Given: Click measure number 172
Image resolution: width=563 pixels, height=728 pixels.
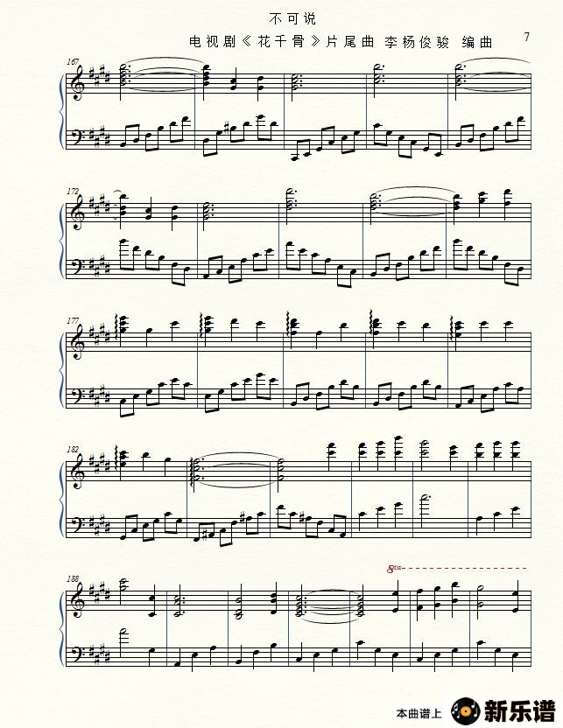Looking at the screenshot, I should pyautogui.click(x=73, y=191).
